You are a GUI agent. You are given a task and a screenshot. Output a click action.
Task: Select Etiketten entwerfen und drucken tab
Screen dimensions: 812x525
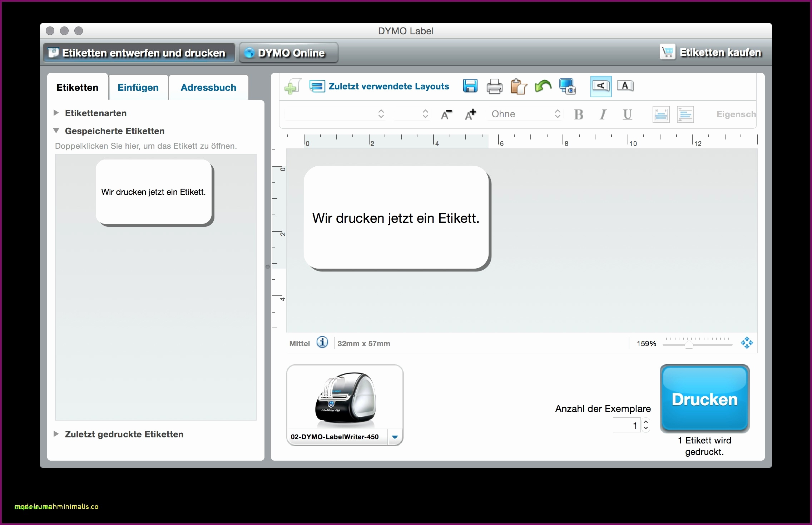[139, 53]
